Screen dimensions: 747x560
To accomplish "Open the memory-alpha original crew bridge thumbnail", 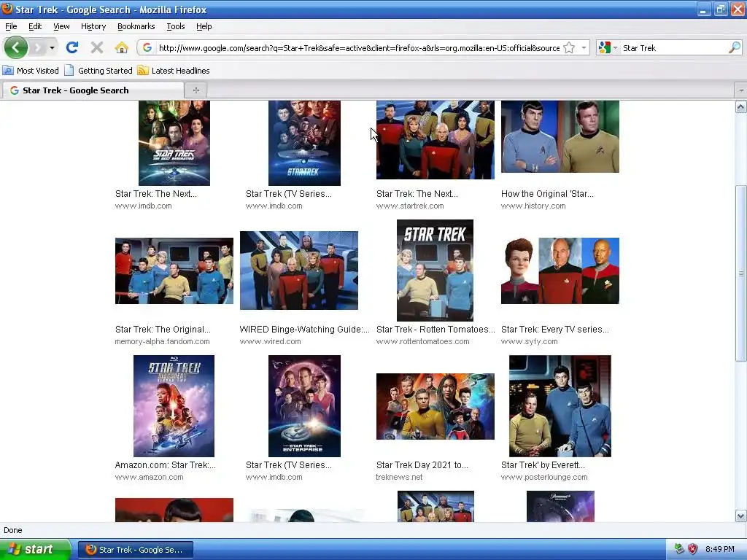I will 174,271.
